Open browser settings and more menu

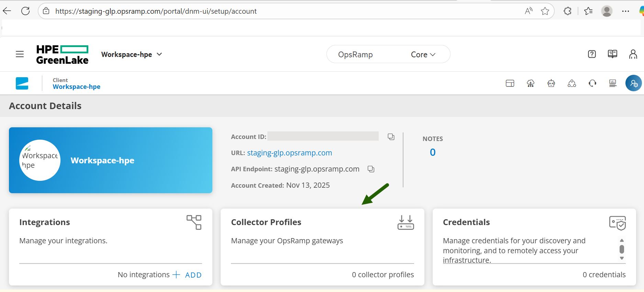click(x=625, y=11)
